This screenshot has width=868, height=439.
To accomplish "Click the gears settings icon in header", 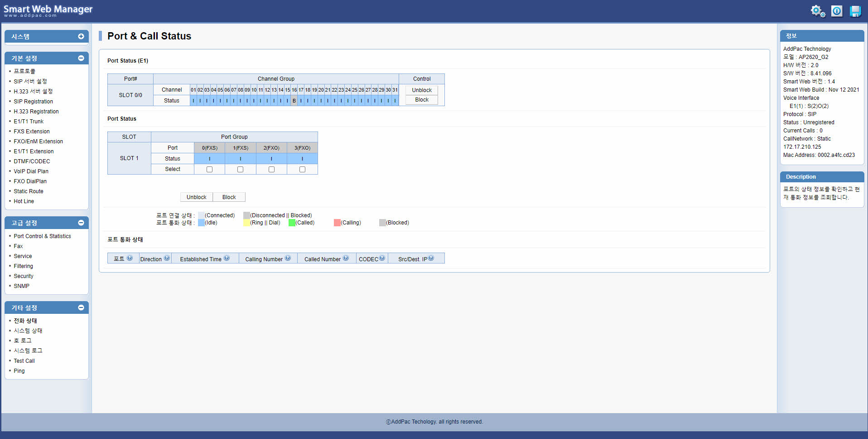I will pyautogui.click(x=818, y=11).
